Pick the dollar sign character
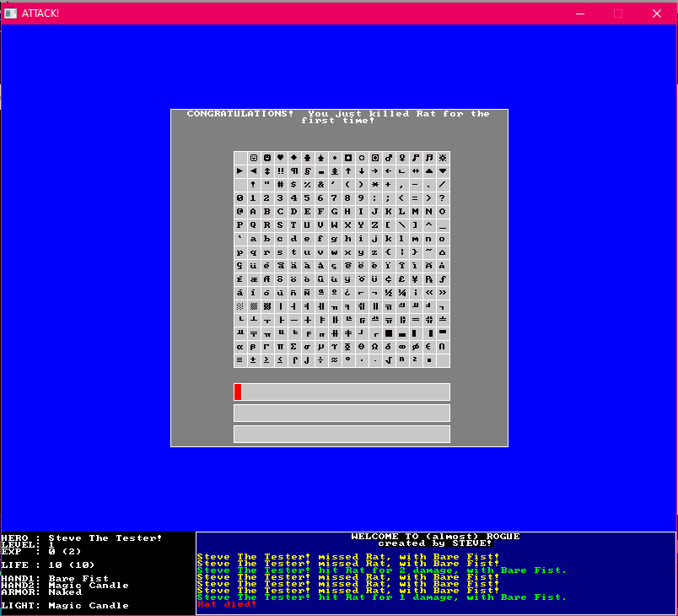 click(x=294, y=185)
